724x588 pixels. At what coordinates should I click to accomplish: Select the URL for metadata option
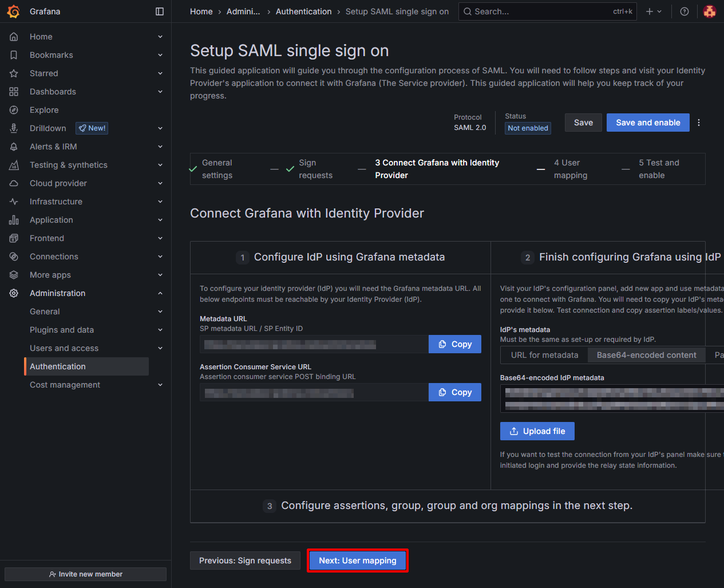[544, 355]
